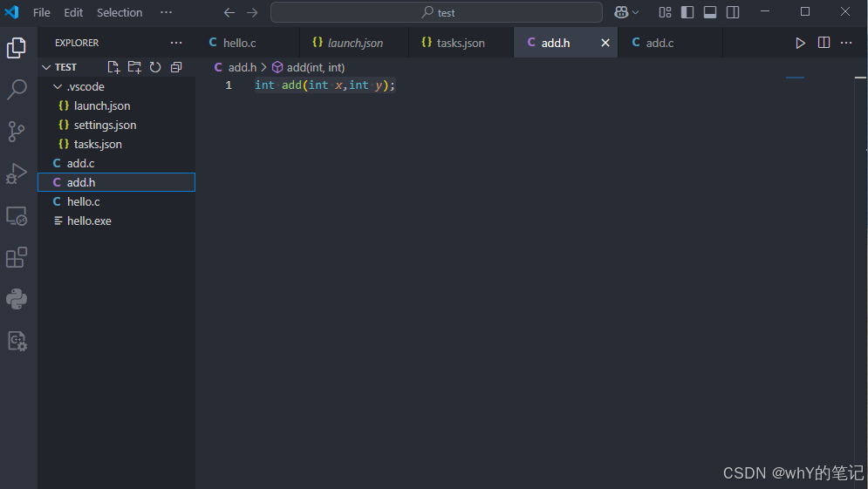The width and height of the screenshot is (868, 489).
Task: Open hello.c in the Explorer tree
Action: pyautogui.click(x=116, y=202)
